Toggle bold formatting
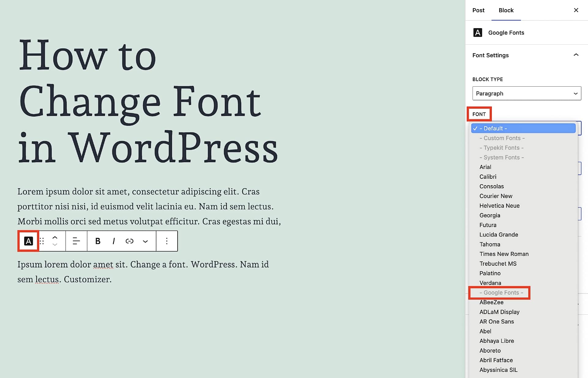The height and width of the screenshot is (378, 588). (x=97, y=241)
